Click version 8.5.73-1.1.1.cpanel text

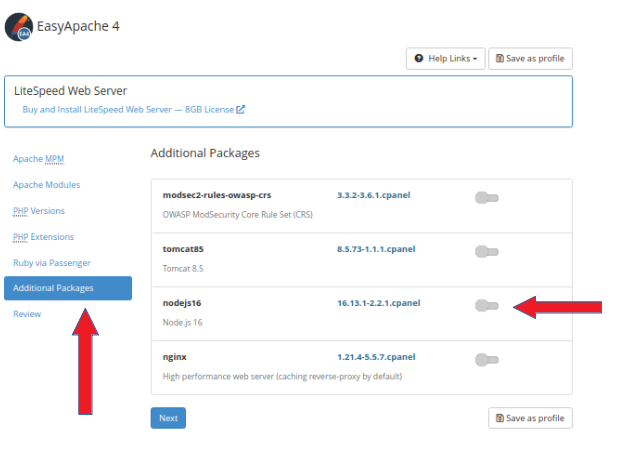point(376,249)
